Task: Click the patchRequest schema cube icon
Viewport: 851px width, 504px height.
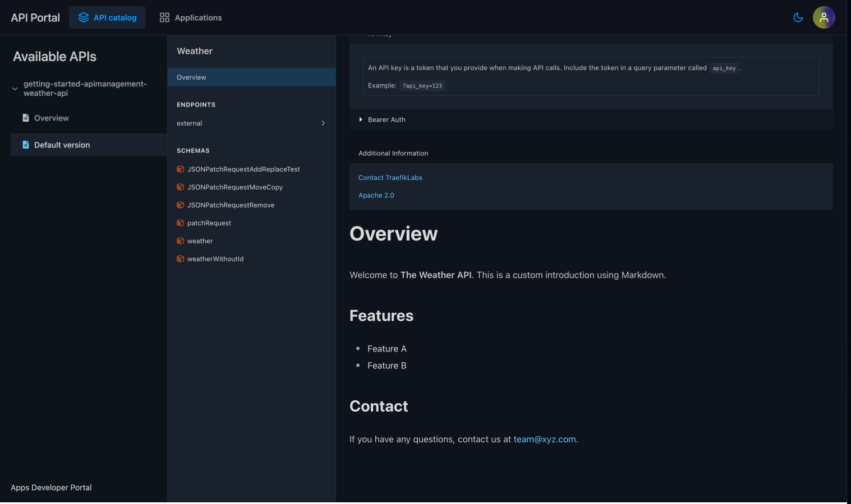Action: [x=180, y=223]
